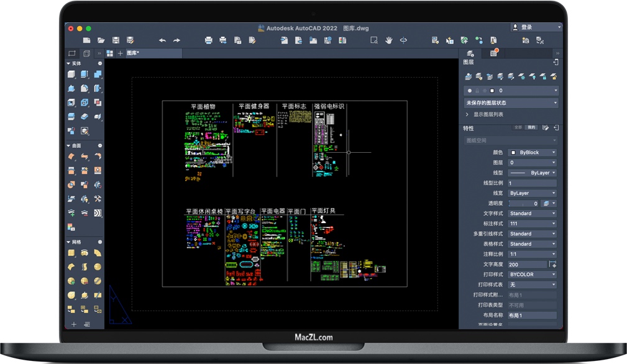Open the 线型 ByLayer dropdown
627x364 pixels.
[x=532, y=173]
